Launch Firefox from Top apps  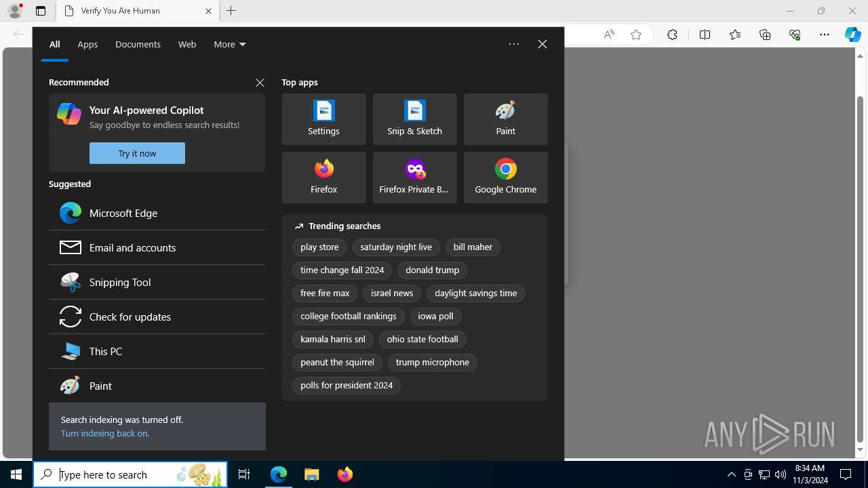[x=323, y=178]
